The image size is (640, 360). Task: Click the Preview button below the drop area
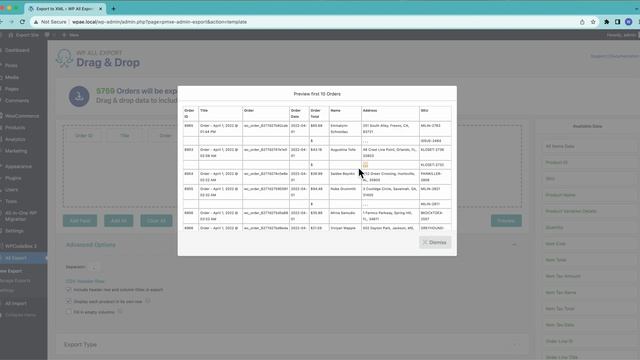coord(506,221)
